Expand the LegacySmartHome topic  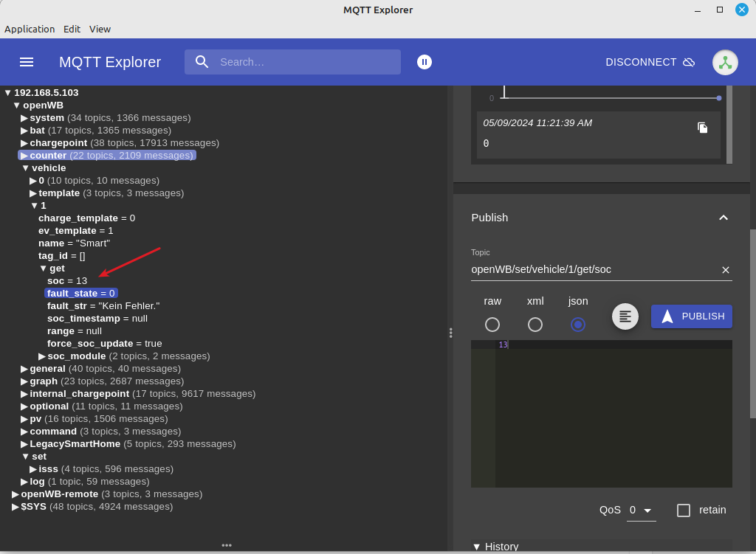[24, 443]
